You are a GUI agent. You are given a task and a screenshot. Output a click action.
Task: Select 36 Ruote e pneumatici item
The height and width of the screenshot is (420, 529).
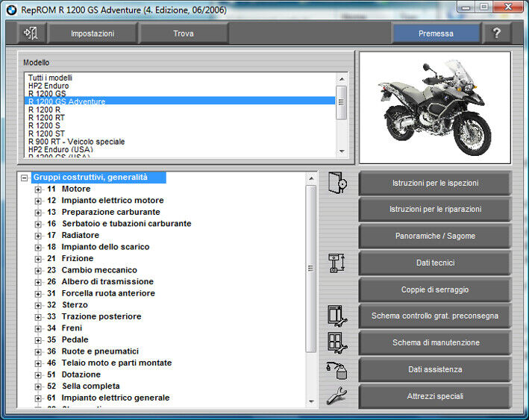coord(100,351)
